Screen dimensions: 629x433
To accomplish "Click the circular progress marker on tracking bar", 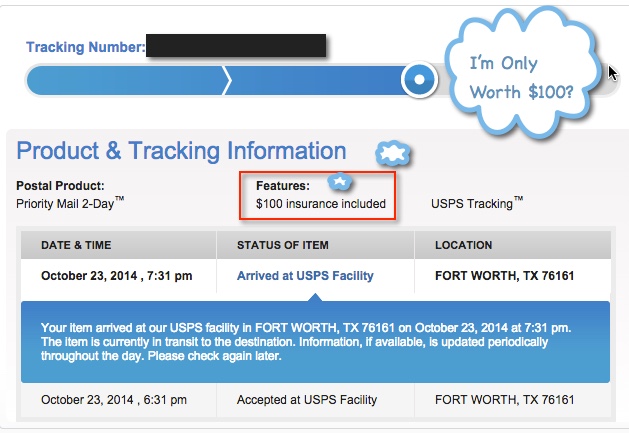I will (419, 80).
